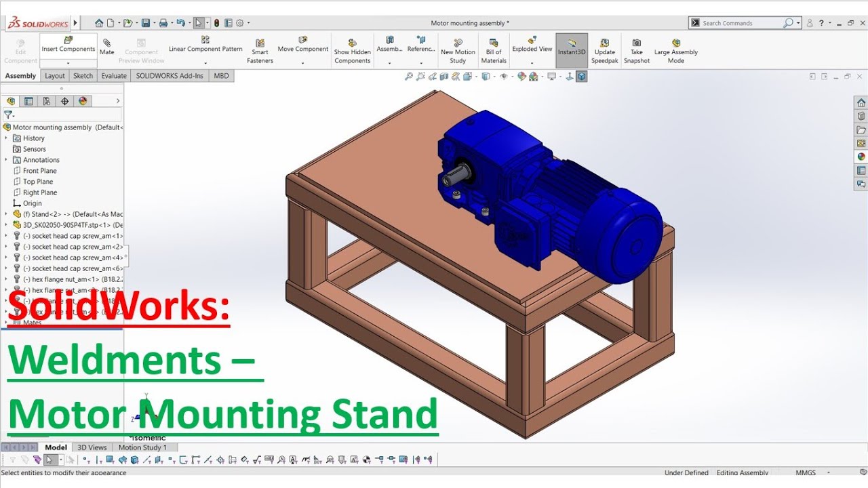Open File Properties icon next to Rebuild

click(228, 23)
